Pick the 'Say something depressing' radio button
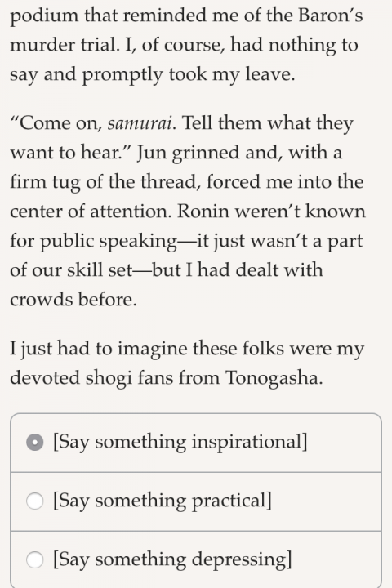 point(35,560)
